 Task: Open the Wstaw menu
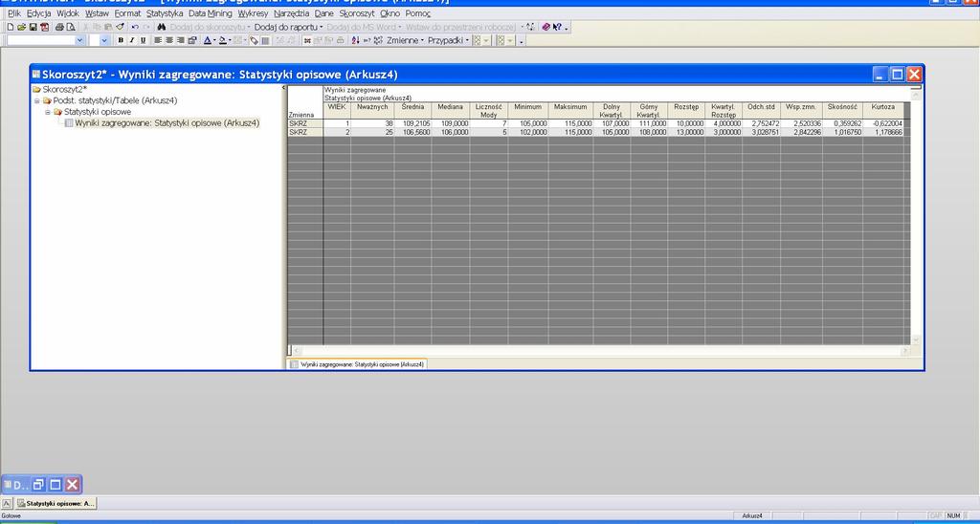97,13
